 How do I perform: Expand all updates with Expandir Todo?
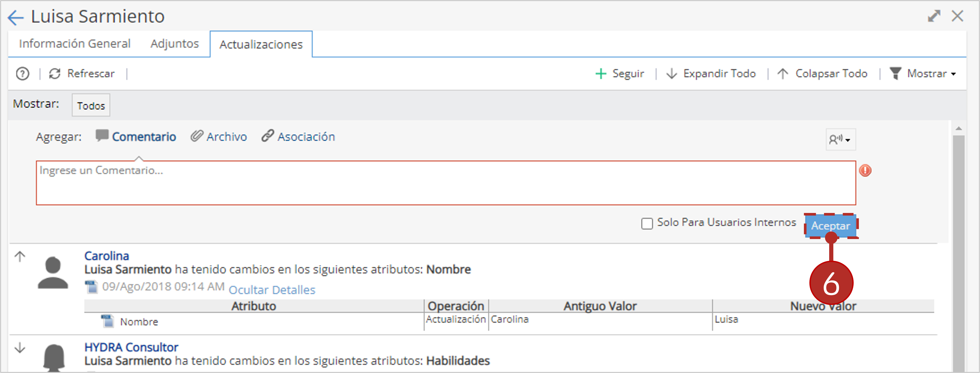pyautogui.click(x=711, y=74)
